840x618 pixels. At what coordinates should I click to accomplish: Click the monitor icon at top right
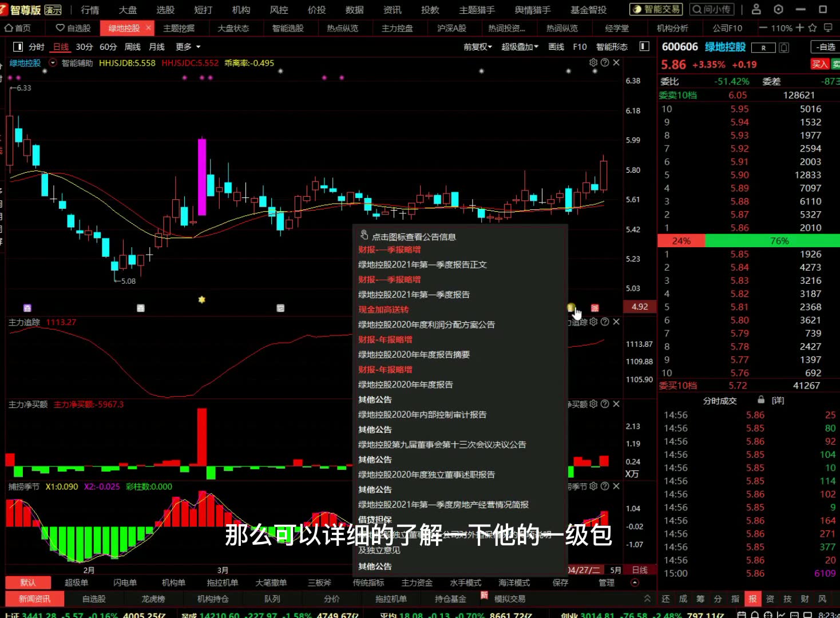click(828, 27)
